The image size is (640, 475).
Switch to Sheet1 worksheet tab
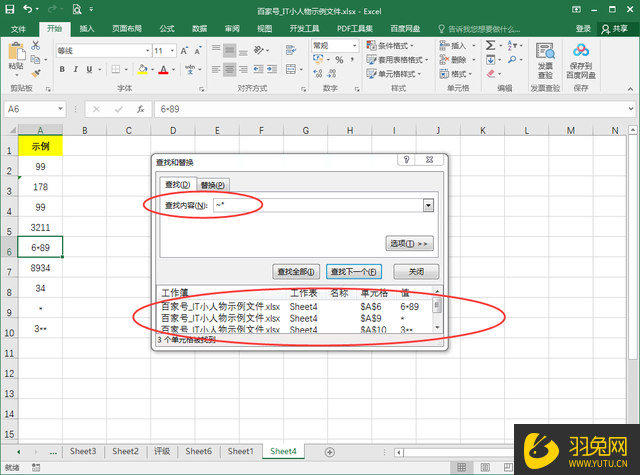coord(240,451)
